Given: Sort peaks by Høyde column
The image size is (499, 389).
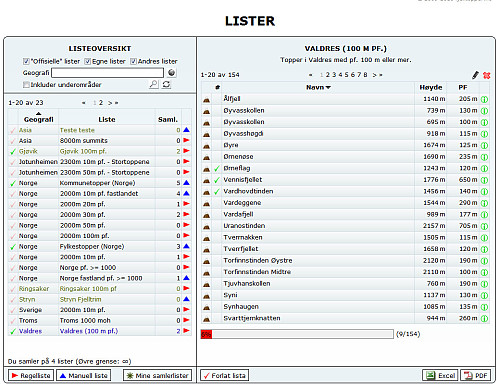Looking at the screenshot, I should 431,87.
